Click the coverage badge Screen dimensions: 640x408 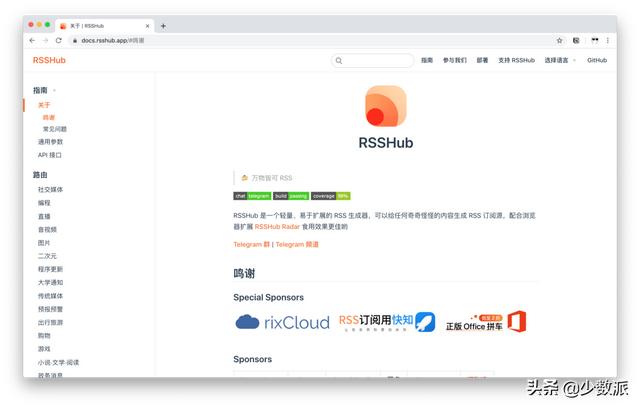pyautogui.click(x=331, y=196)
